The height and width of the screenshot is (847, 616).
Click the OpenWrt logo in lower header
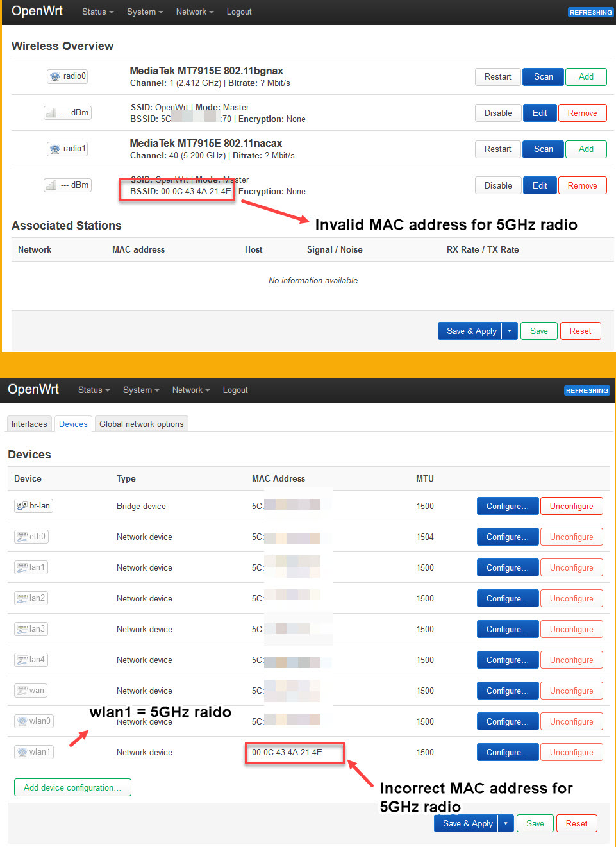33,389
